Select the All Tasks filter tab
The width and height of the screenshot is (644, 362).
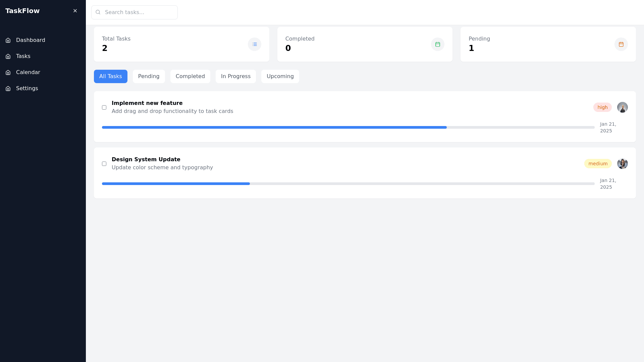point(111,76)
